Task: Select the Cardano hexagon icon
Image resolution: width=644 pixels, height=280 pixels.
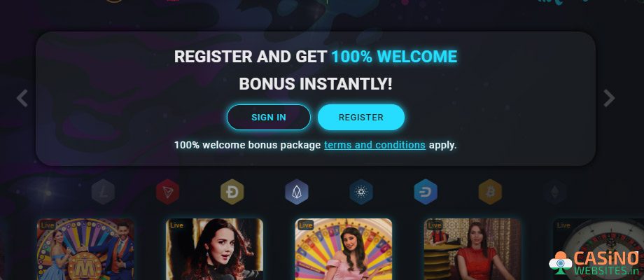Action: pyautogui.click(x=361, y=192)
